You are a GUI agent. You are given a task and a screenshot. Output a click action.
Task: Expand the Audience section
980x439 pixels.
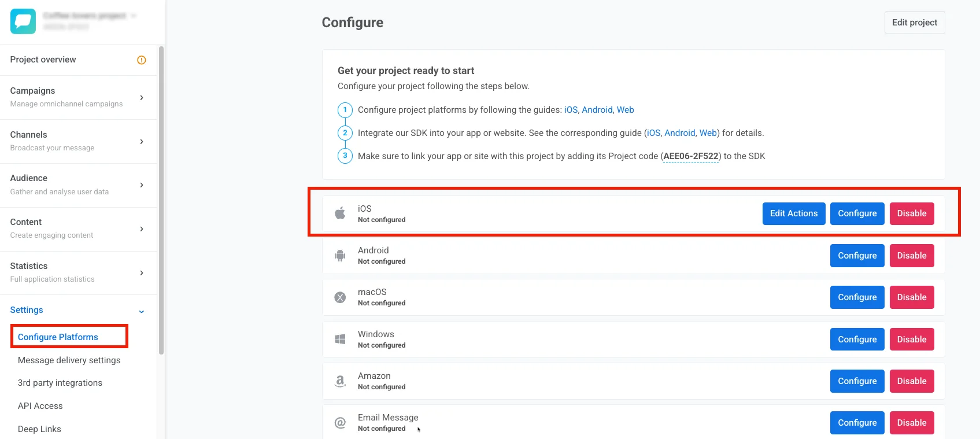coord(142,185)
